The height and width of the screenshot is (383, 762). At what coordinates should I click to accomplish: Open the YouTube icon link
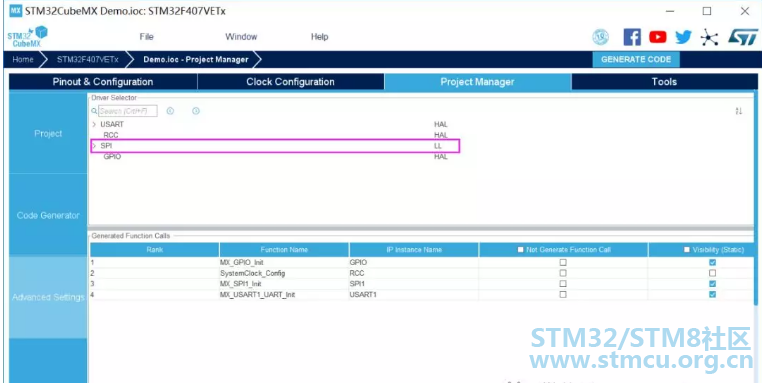pyautogui.click(x=658, y=37)
